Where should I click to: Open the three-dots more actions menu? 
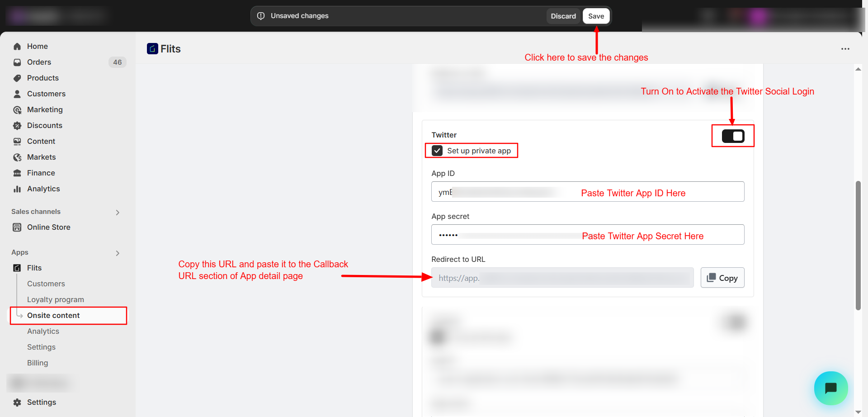tap(845, 49)
